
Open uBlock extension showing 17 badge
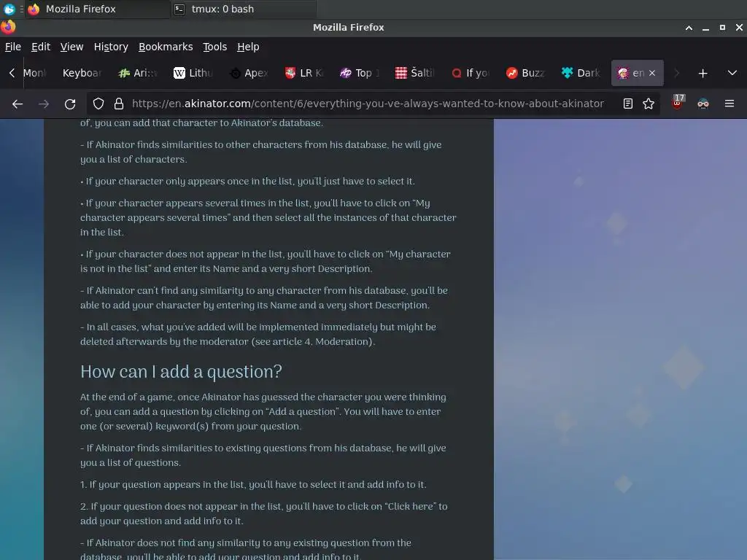pos(678,102)
